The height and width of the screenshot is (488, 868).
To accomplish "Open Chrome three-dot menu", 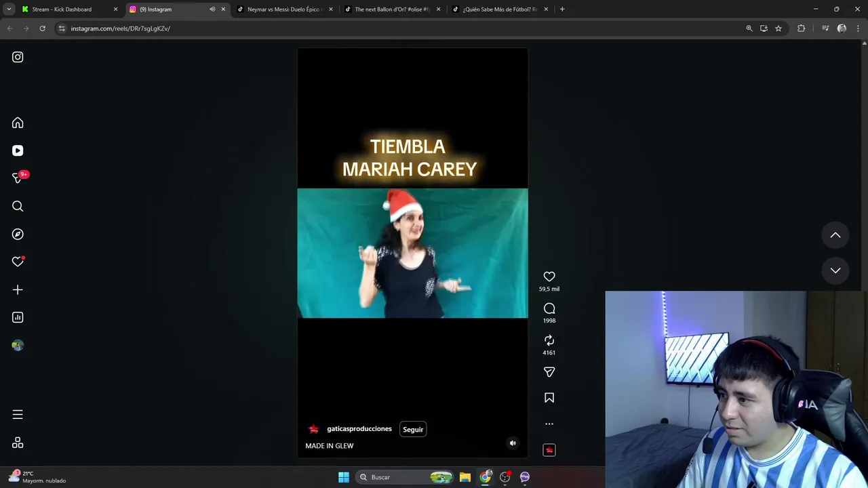I will coord(859,28).
